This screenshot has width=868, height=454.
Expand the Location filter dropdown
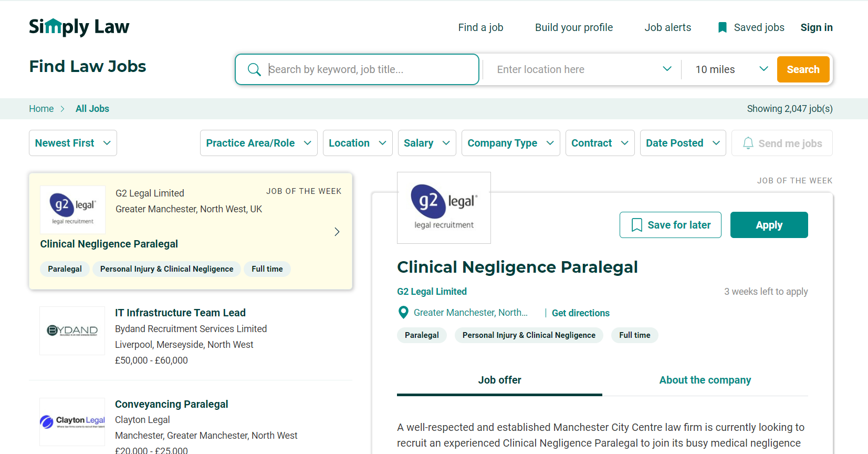(x=358, y=143)
